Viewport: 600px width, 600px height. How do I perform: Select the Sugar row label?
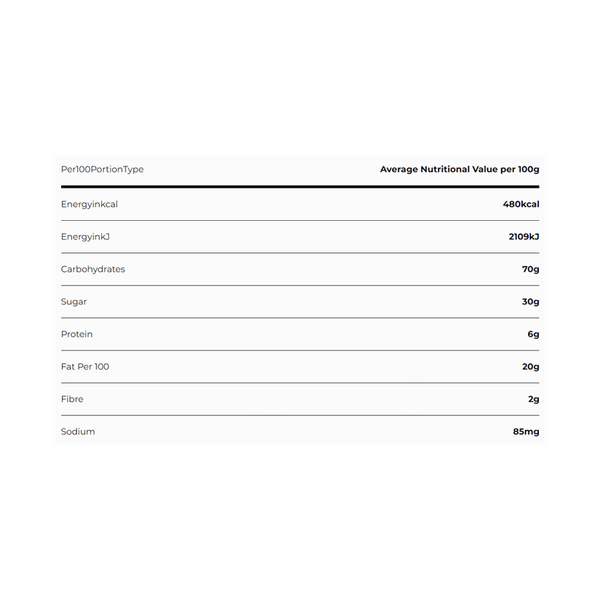click(74, 302)
